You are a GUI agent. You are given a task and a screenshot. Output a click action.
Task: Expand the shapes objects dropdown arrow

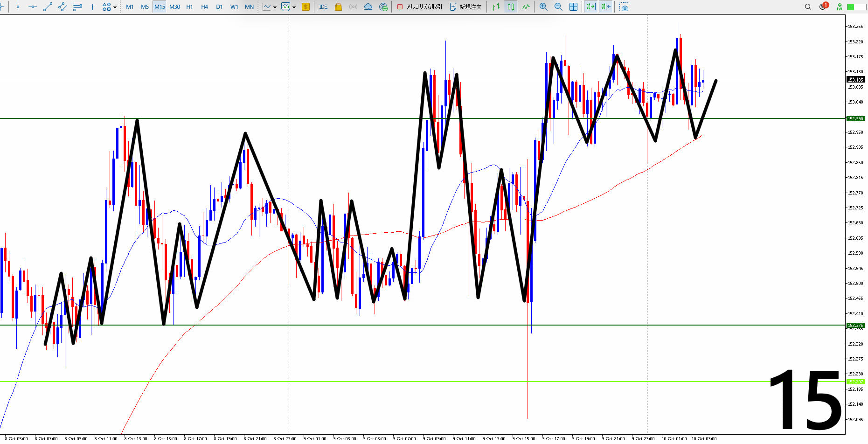[115, 7]
